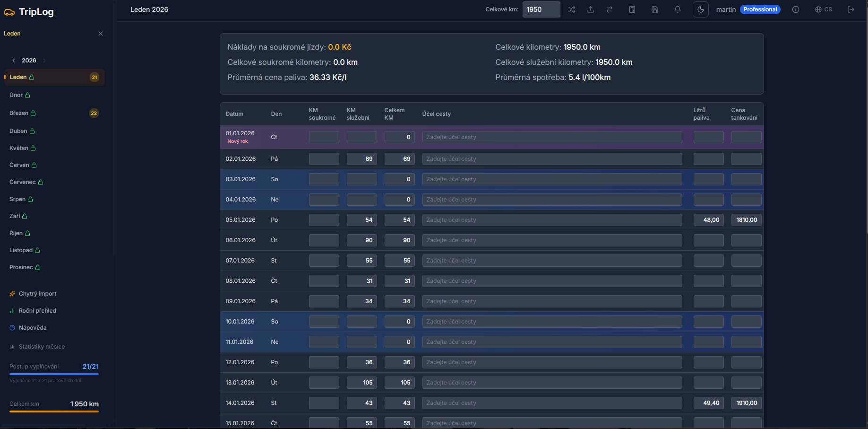Click the save (floppy disk) icon
The image size is (868, 429).
[655, 9]
